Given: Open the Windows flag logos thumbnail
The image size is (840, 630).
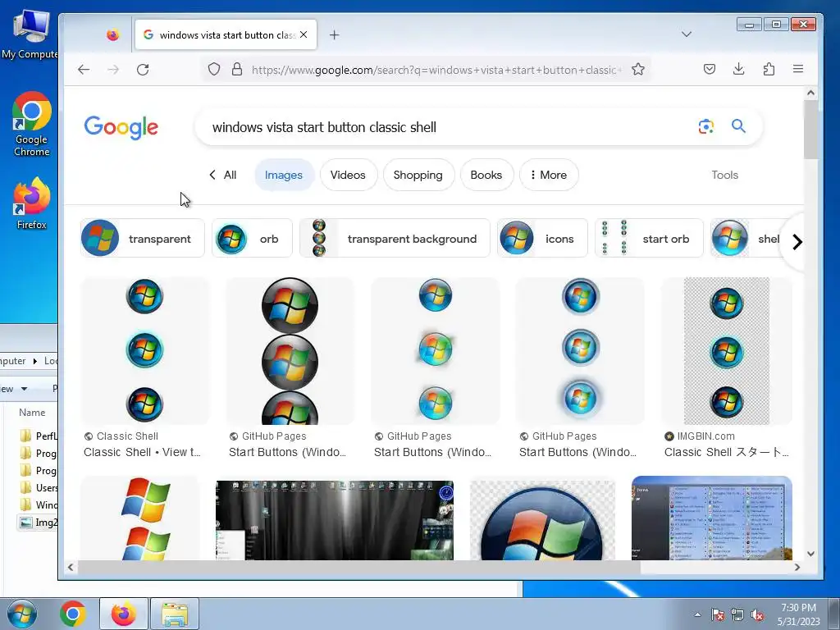Looking at the screenshot, I should click(x=140, y=518).
